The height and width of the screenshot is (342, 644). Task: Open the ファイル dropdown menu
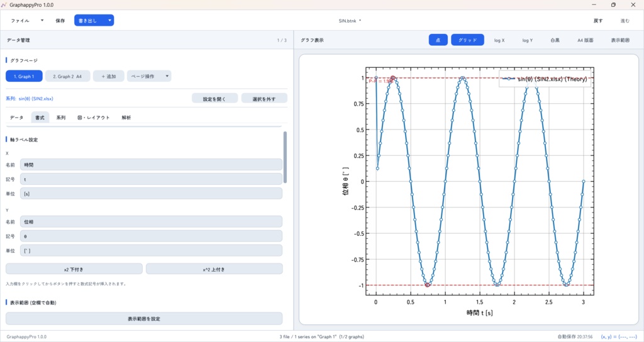pyautogui.click(x=27, y=21)
